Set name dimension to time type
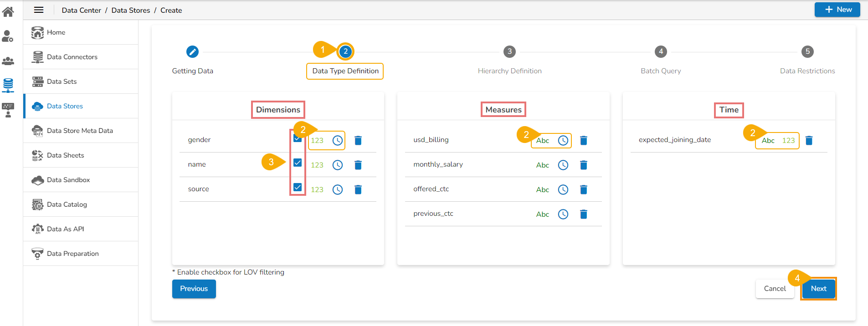868x326 pixels. click(x=337, y=165)
